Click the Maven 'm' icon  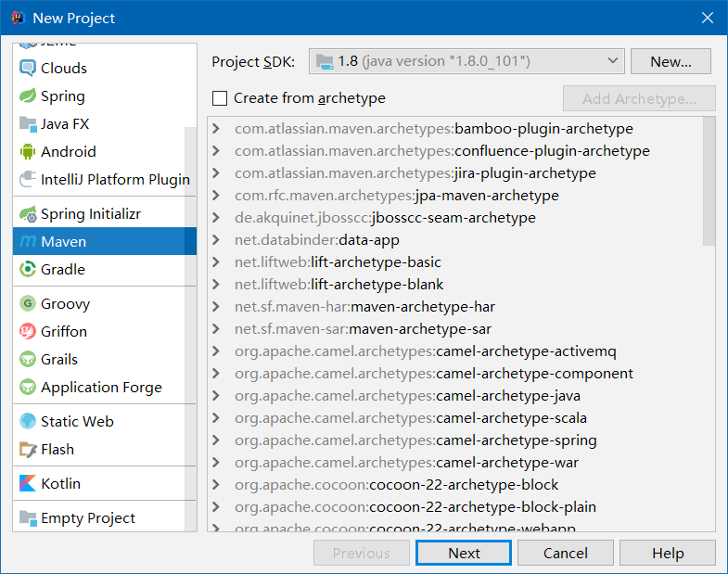[28, 241]
